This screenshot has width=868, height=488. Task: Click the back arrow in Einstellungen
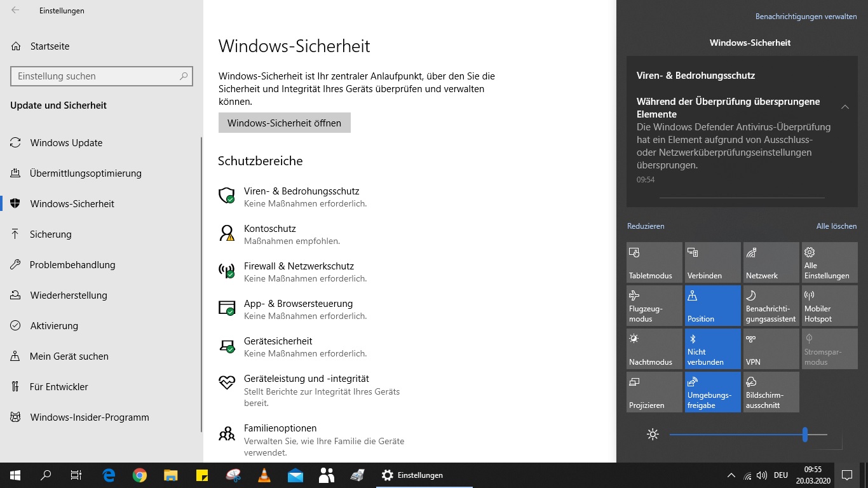coord(15,10)
